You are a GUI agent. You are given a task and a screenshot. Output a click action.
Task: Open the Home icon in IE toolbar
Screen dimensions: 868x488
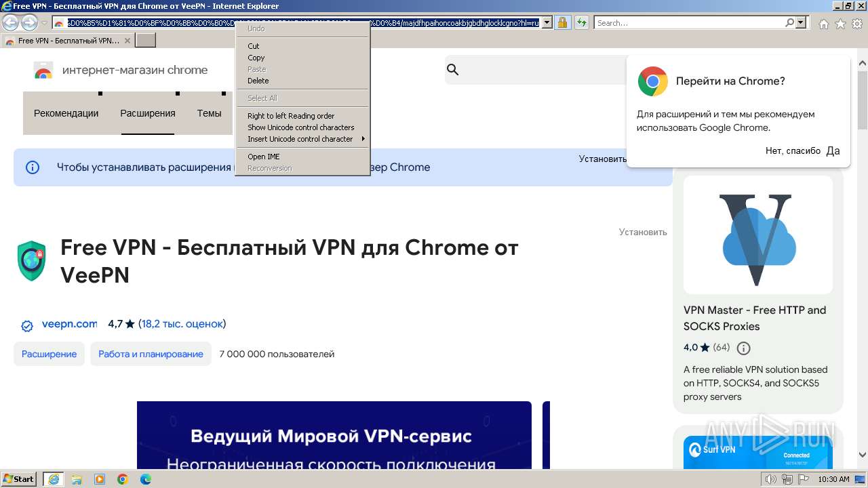pos(823,24)
